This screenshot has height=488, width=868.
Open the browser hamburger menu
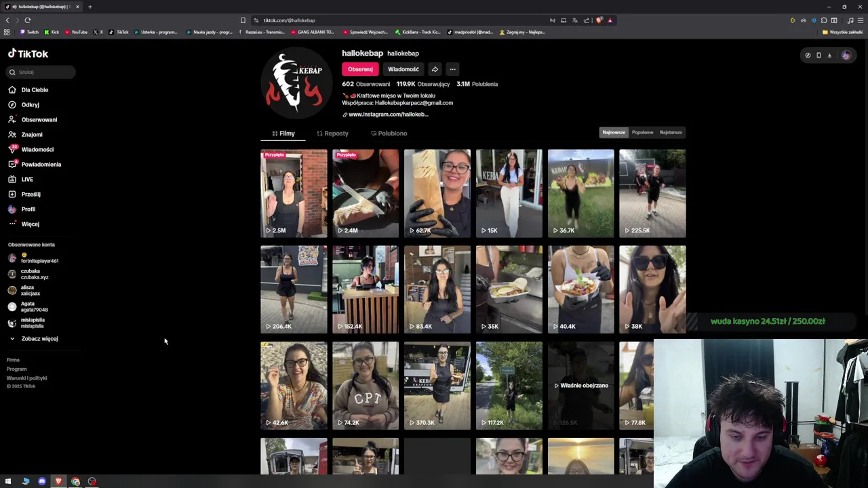pyautogui.click(x=861, y=20)
